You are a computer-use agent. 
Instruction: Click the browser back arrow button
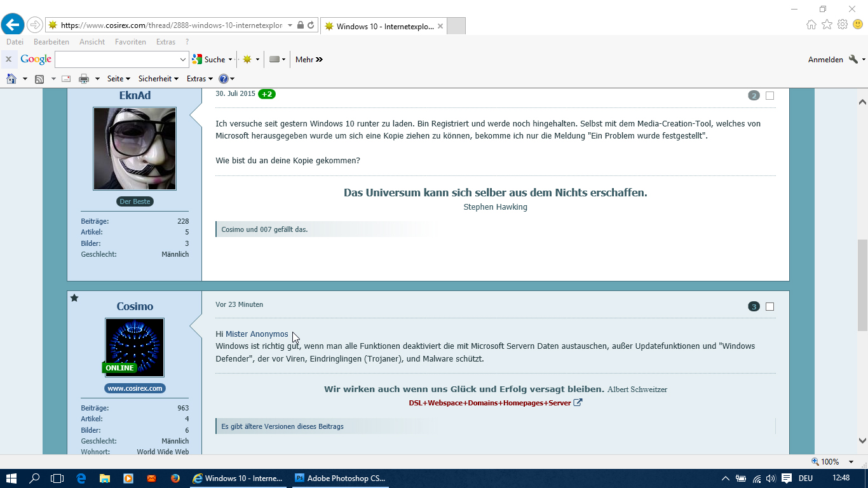coord(13,25)
